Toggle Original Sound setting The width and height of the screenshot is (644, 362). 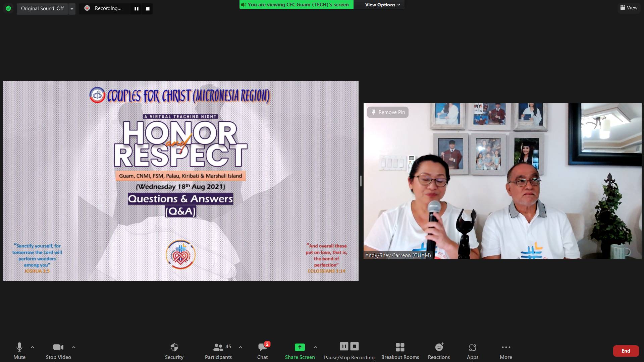[x=42, y=8]
